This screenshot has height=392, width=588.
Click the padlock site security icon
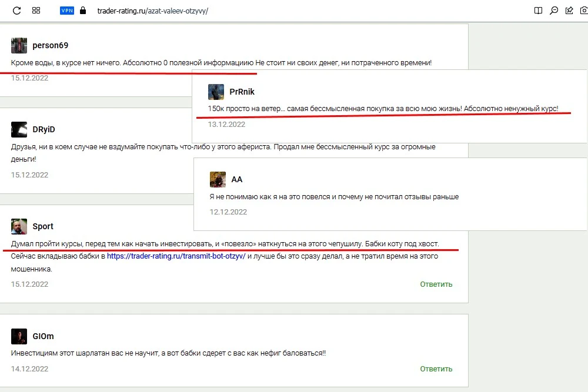click(x=83, y=11)
